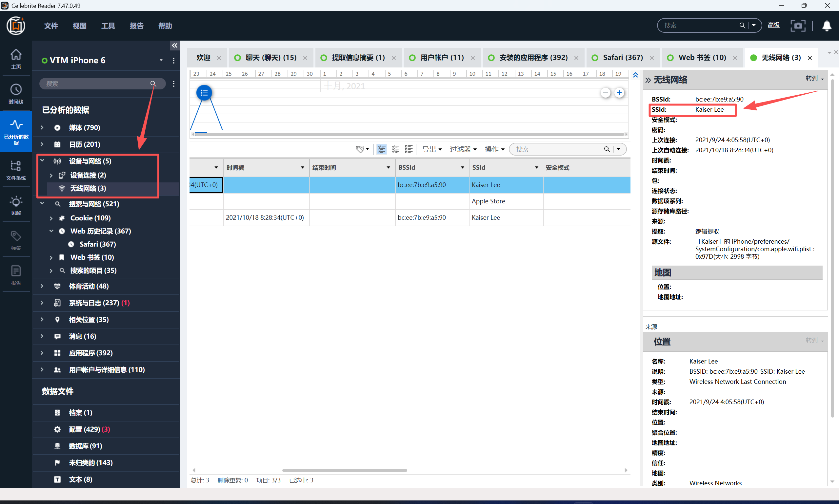Open the Filter dropdown
The image size is (839, 504).
[x=463, y=149]
